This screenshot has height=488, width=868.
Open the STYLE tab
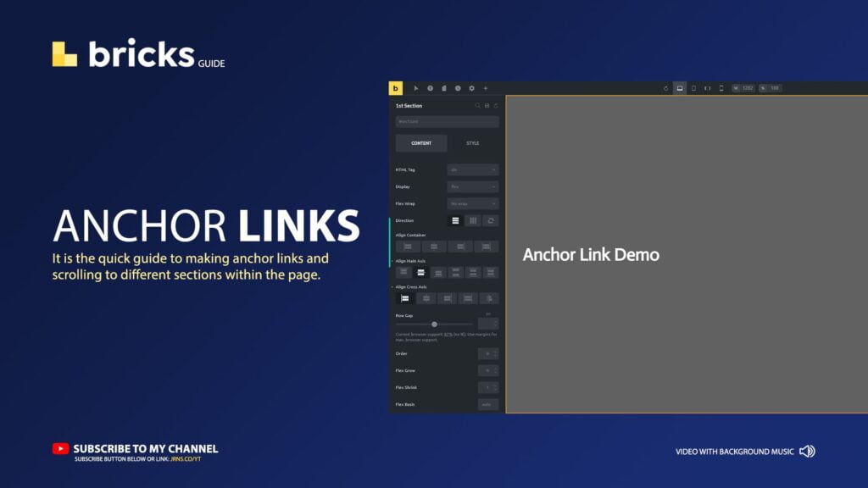tap(473, 143)
